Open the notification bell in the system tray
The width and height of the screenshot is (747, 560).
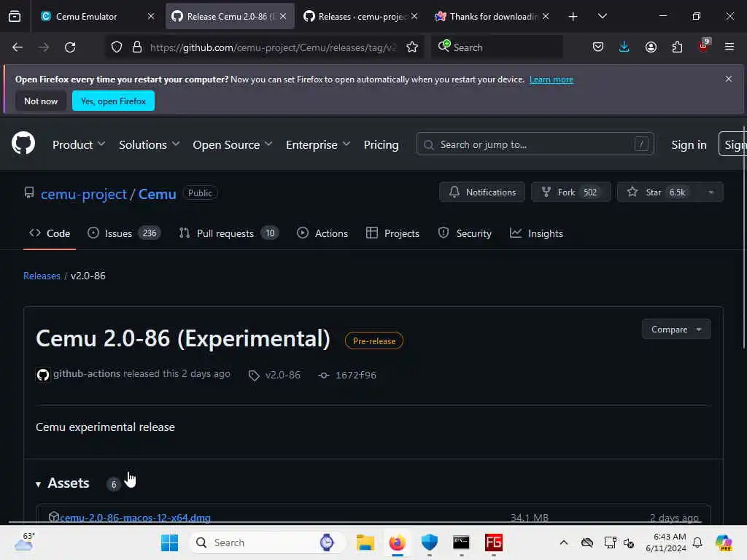[x=697, y=542]
